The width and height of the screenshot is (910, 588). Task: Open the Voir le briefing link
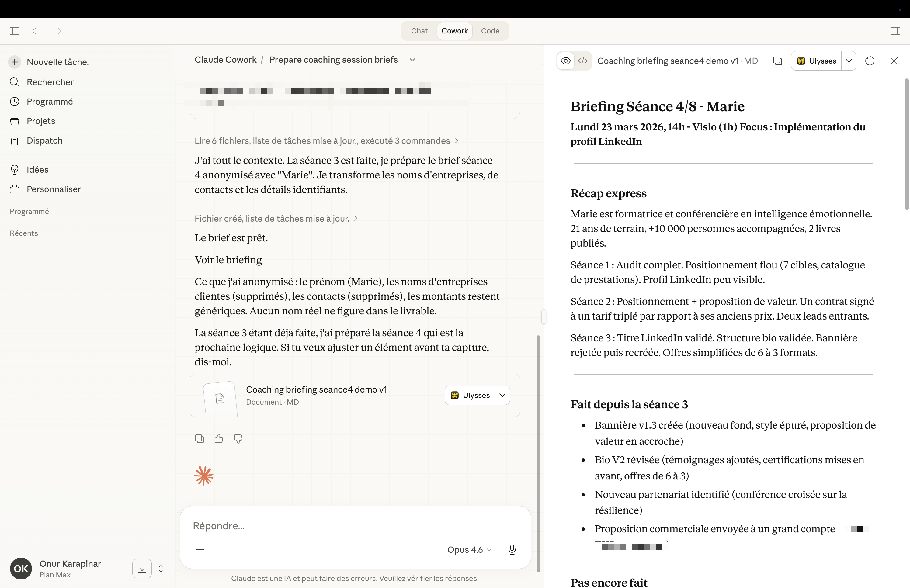tap(228, 260)
